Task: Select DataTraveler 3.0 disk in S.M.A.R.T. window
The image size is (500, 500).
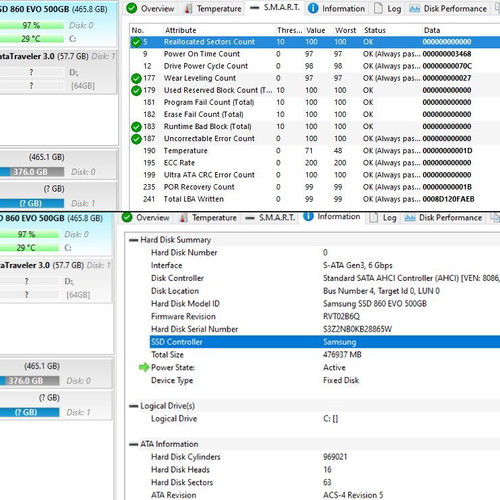Action: click(x=58, y=71)
